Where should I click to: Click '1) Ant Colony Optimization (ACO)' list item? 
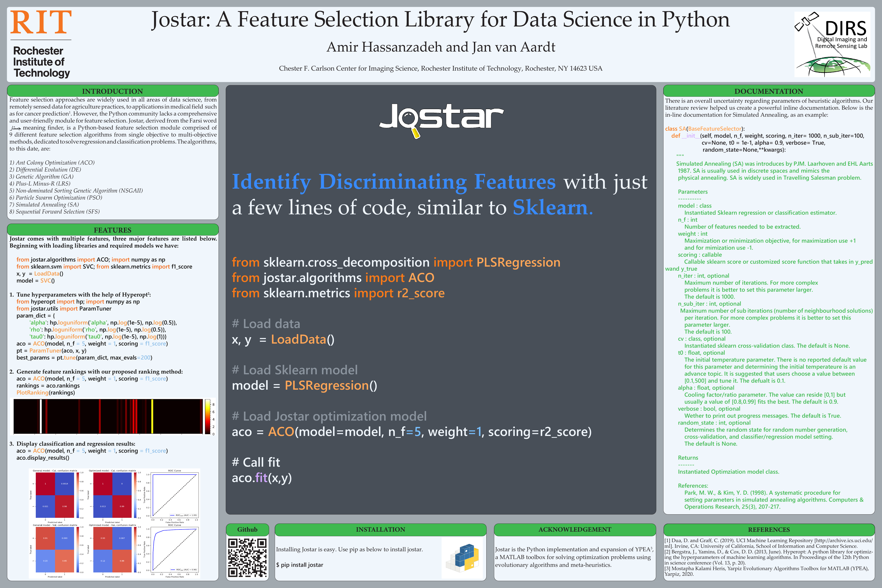click(52, 163)
